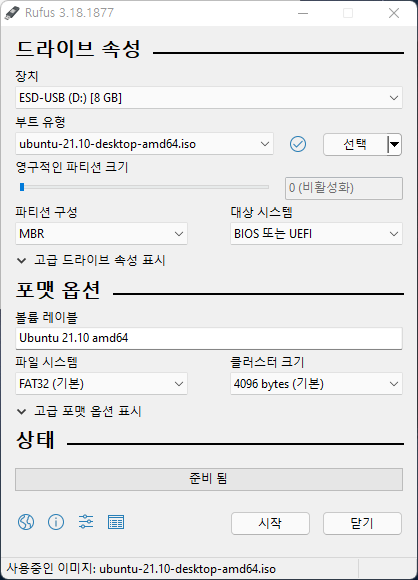Open file system dropdown FAT32
This screenshot has height=580, width=418.
(x=101, y=384)
